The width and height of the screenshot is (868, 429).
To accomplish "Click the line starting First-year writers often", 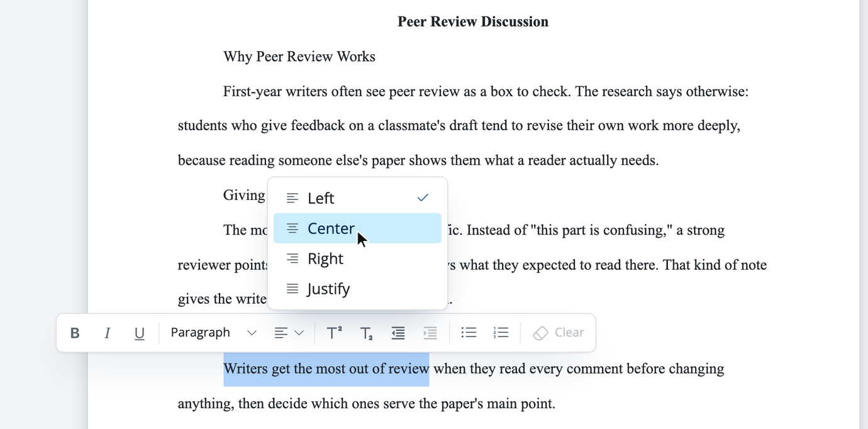I will (486, 92).
